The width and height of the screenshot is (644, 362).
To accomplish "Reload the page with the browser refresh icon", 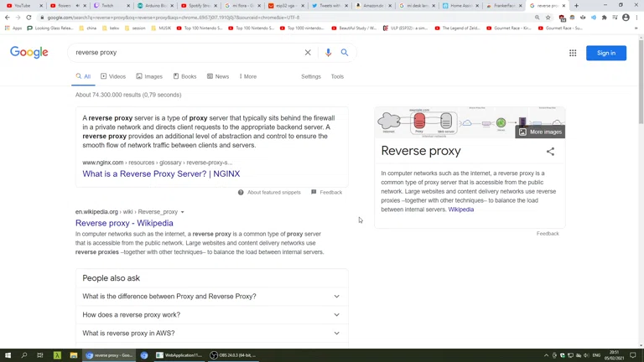I will pos(29,17).
